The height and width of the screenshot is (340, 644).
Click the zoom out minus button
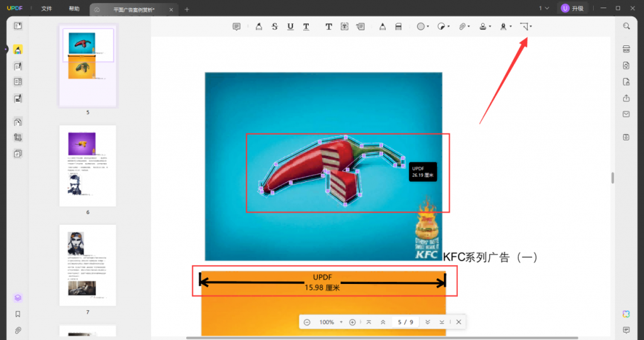point(307,322)
